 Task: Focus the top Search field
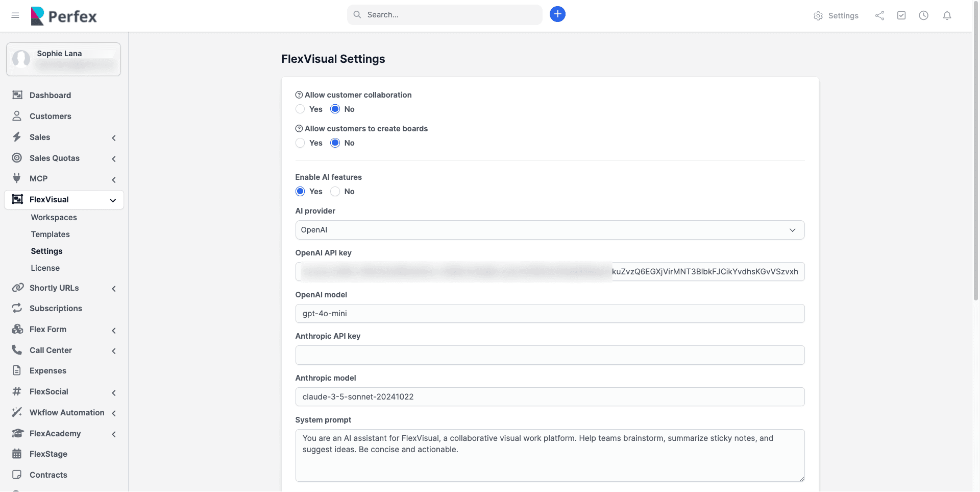pos(445,15)
